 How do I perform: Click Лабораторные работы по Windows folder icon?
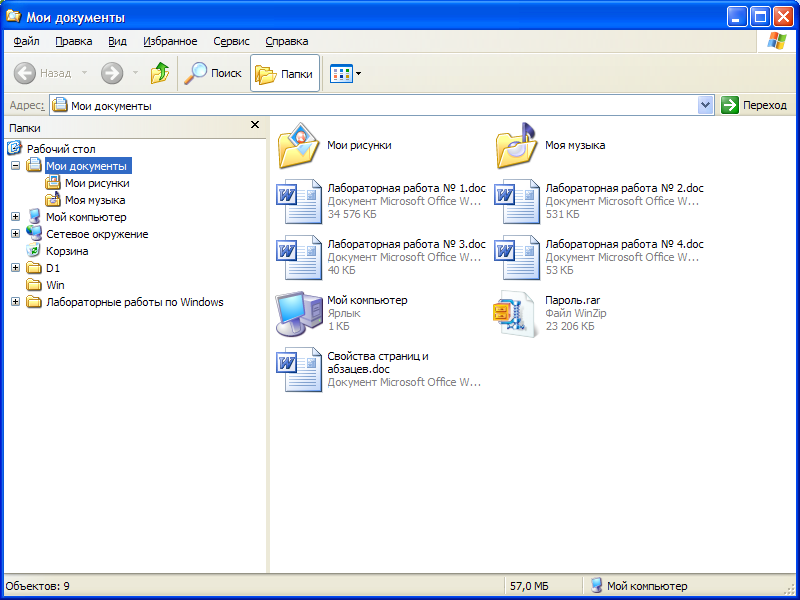[34, 302]
